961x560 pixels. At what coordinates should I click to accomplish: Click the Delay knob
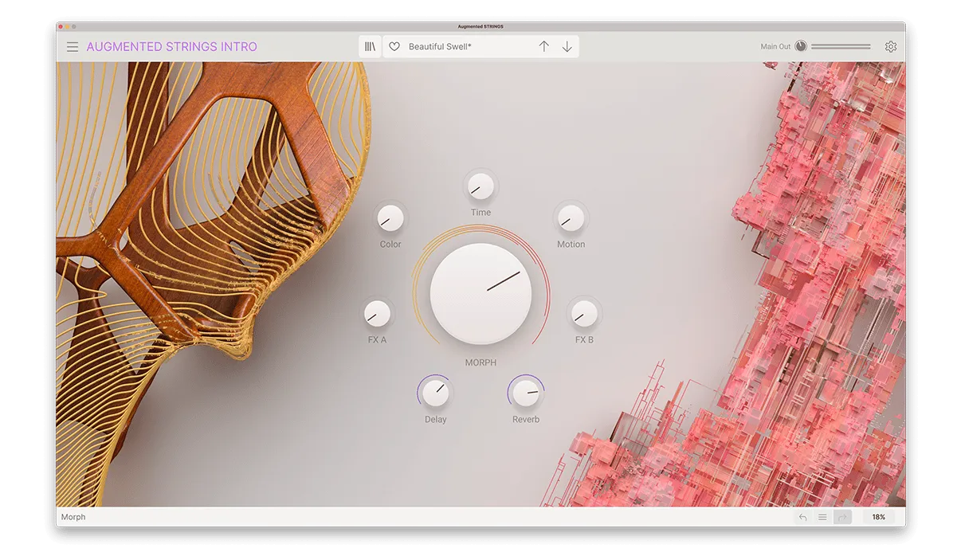click(435, 393)
